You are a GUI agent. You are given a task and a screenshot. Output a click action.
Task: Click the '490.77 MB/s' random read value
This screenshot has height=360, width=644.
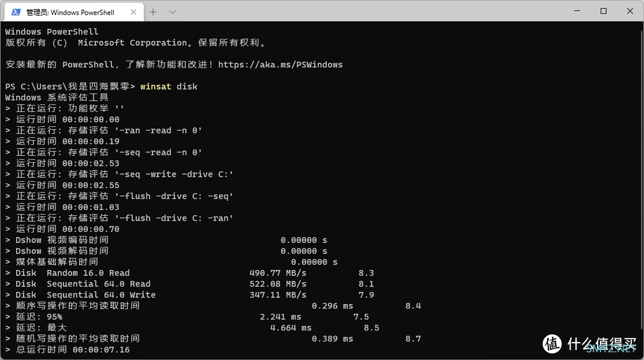pyautogui.click(x=278, y=273)
